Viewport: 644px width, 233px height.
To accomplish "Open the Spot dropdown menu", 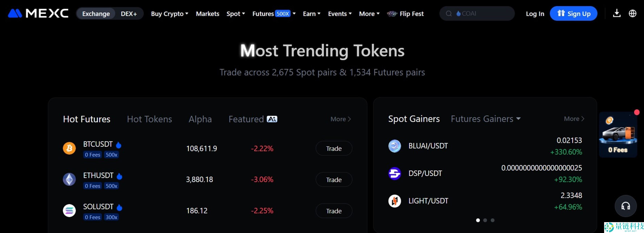I will click(235, 14).
